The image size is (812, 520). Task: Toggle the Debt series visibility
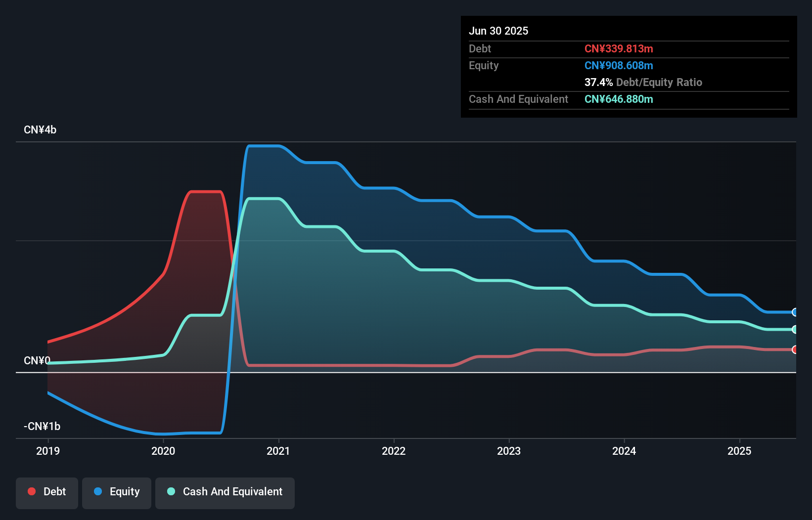46,492
